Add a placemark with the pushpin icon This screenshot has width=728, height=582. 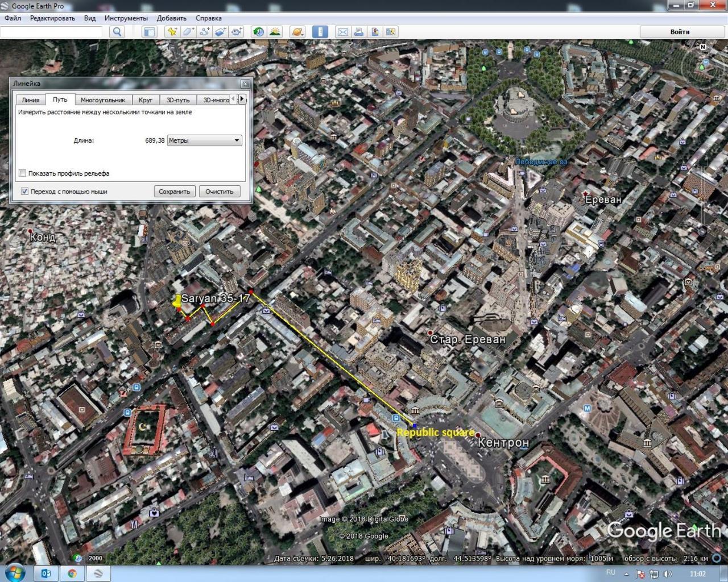pyautogui.click(x=171, y=32)
